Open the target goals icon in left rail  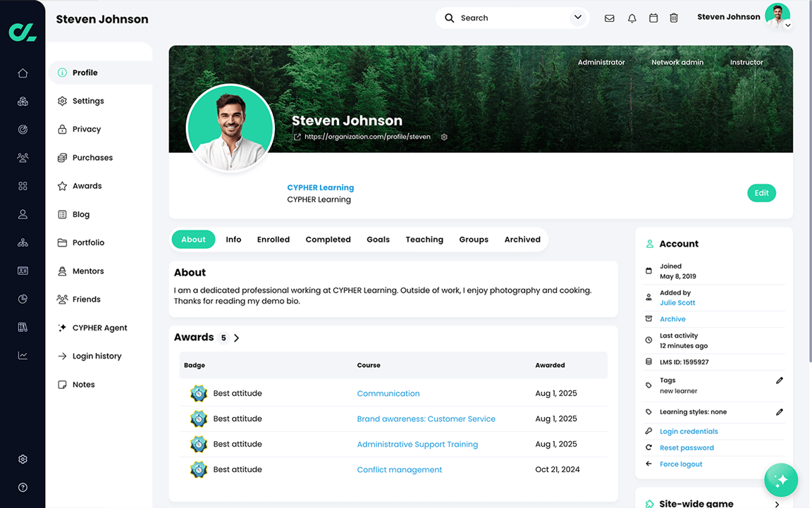point(23,130)
